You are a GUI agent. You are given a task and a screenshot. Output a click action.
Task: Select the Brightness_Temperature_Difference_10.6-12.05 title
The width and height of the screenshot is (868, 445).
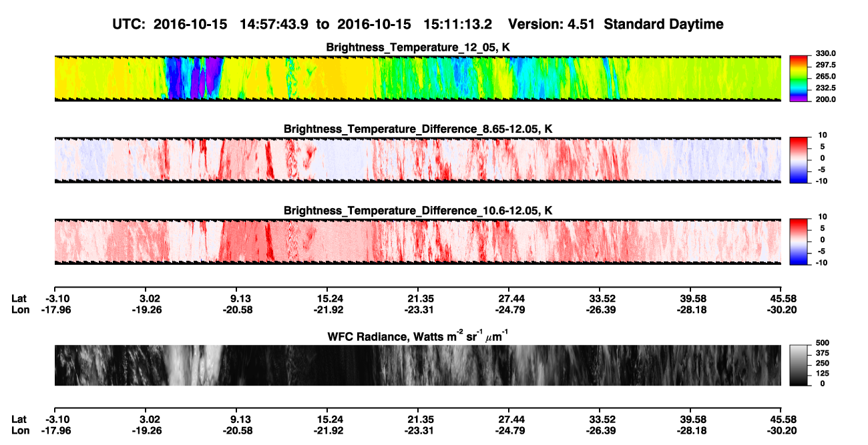[418, 210]
